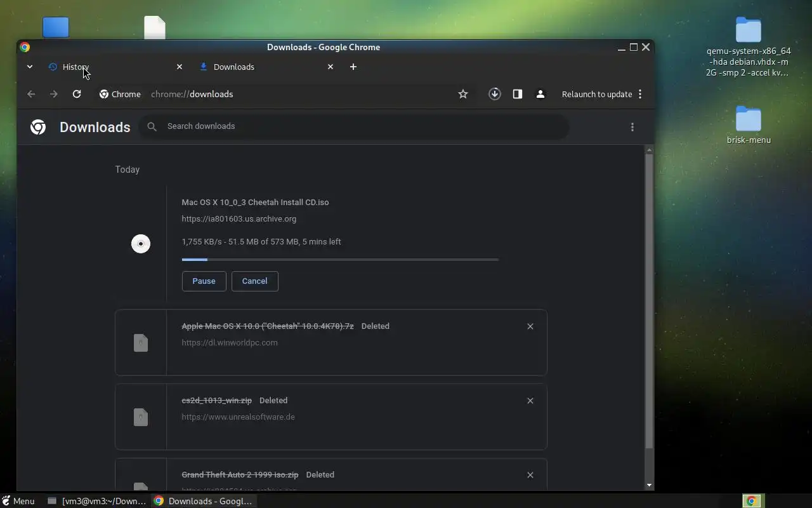Go back to previous page
The image size is (812, 508).
pyautogui.click(x=31, y=94)
